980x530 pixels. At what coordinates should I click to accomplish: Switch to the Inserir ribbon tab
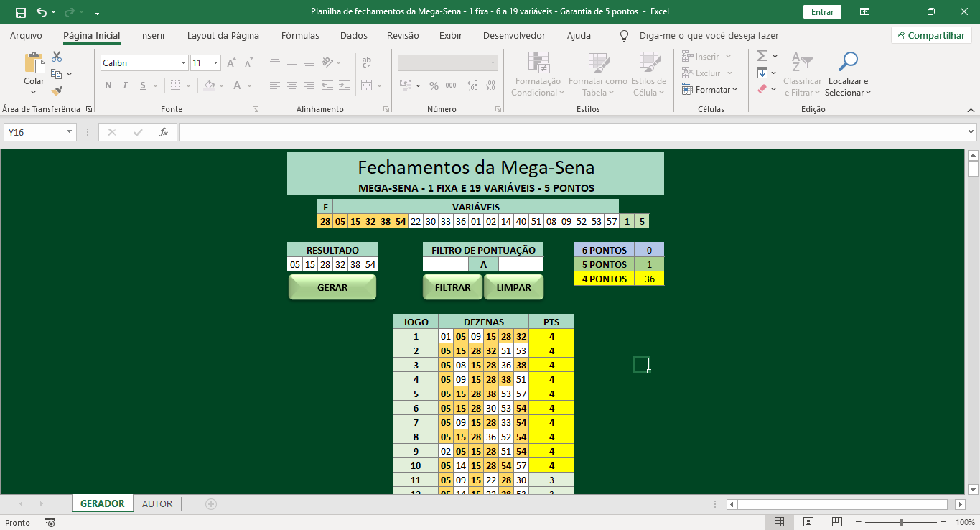pyautogui.click(x=153, y=35)
